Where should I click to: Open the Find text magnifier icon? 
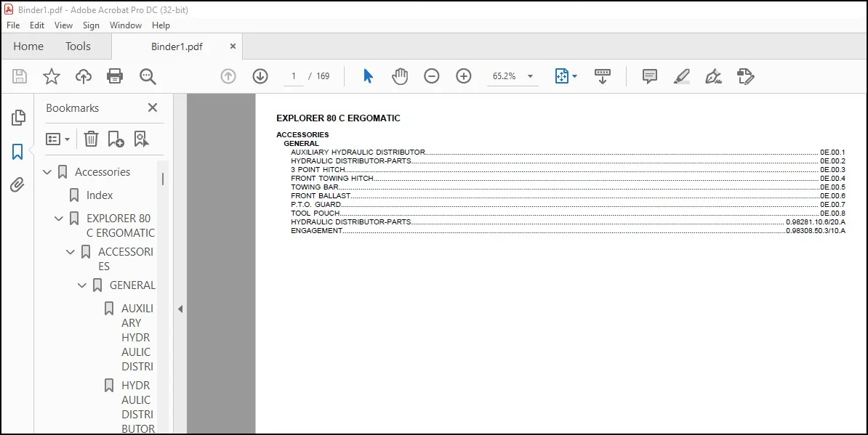tap(148, 76)
